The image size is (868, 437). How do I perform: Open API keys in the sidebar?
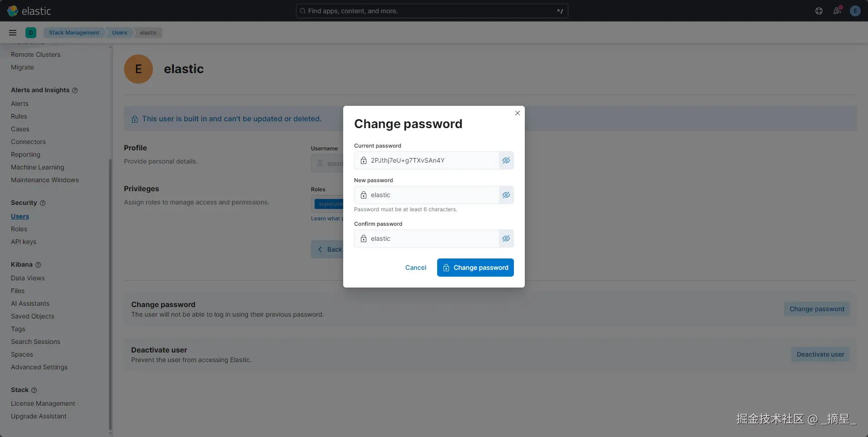pyautogui.click(x=24, y=242)
